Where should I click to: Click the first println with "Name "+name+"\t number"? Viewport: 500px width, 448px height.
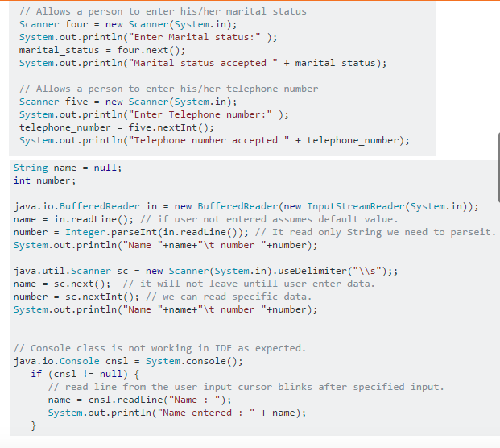[x=166, y=245]
